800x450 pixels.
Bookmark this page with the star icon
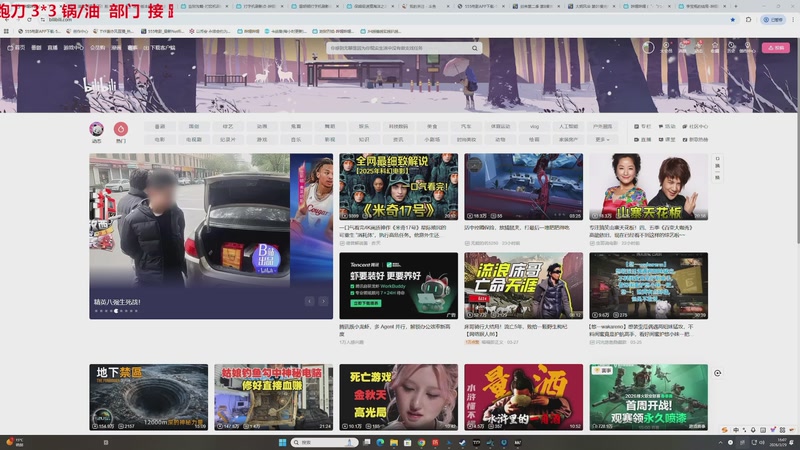733,19
